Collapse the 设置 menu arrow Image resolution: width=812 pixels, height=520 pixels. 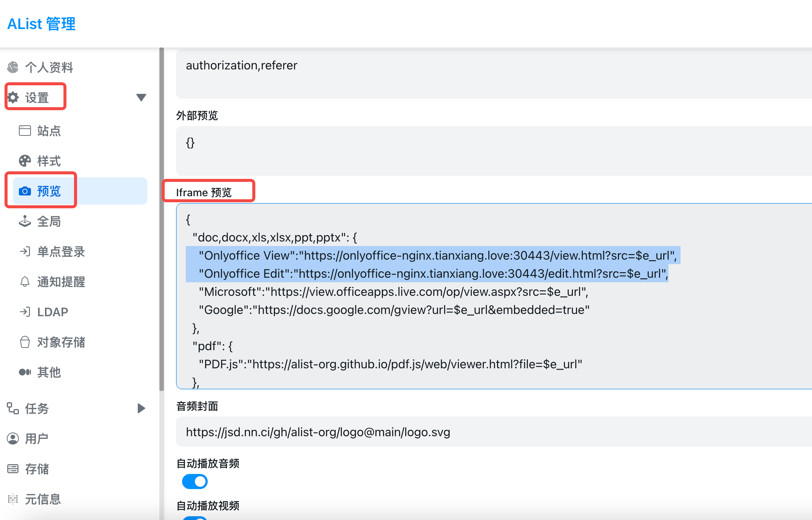[x=141, y=97]
